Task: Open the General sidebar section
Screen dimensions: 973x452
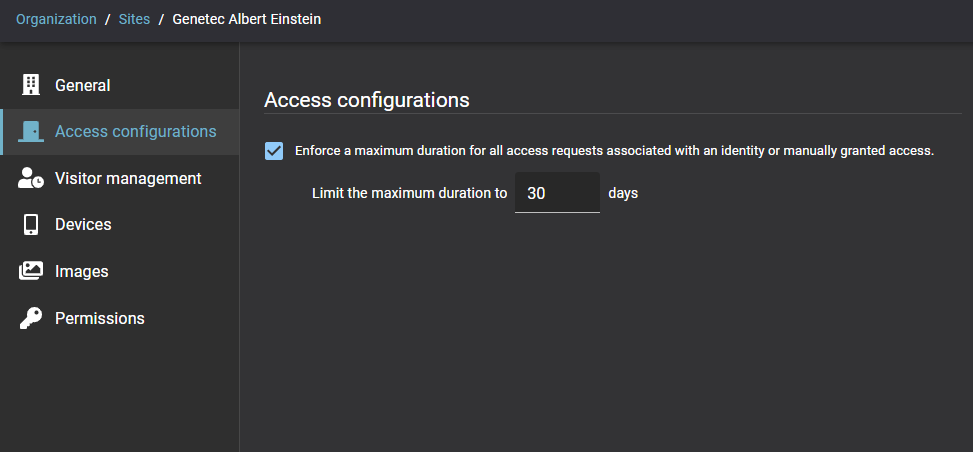Action: (x=83, y=85)
